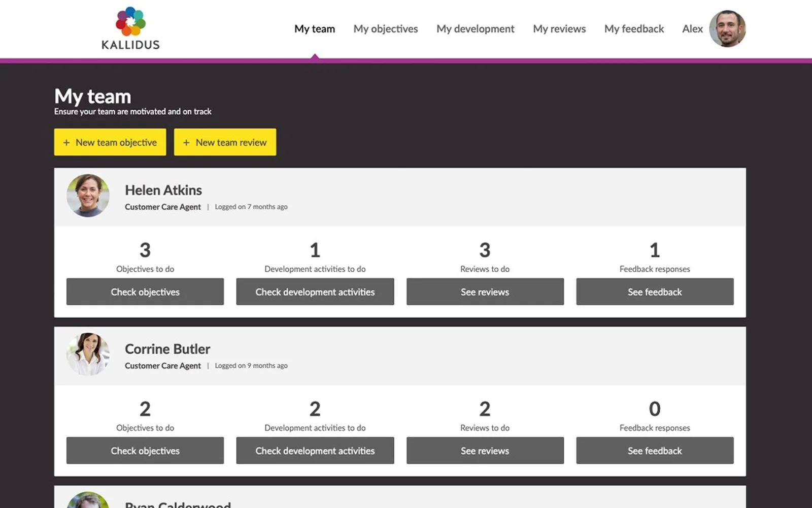The width and height of the screenshot is (812, 508).
Task: Click the Corrine Butler name heading
Action: [167, 349]
